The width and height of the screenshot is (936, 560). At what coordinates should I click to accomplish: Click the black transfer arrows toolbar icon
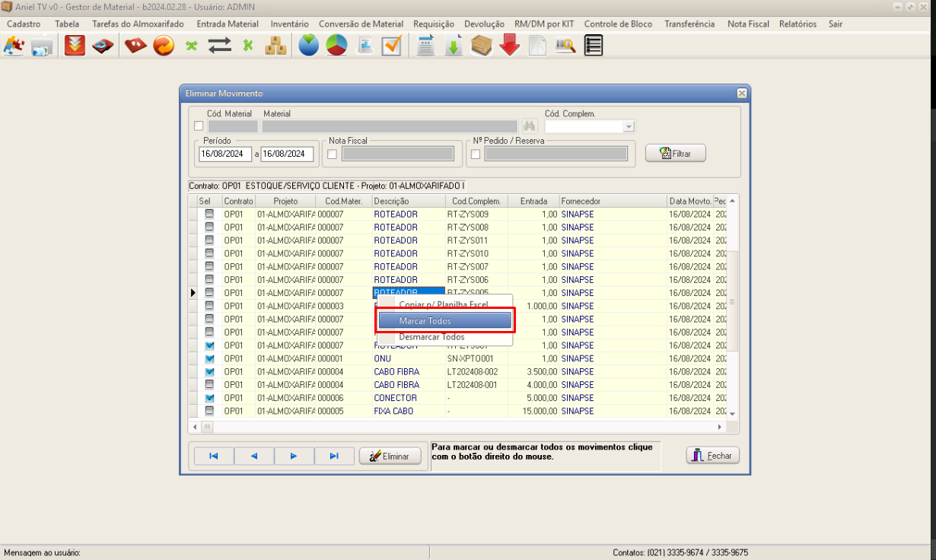click(x=220, y=46)
